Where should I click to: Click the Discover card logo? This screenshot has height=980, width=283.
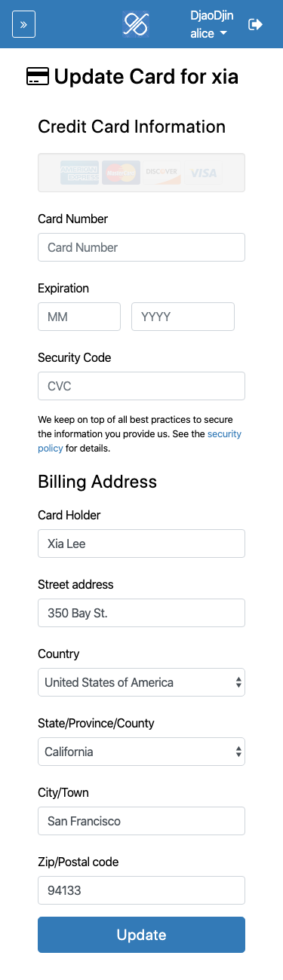[x=162, y=173]
